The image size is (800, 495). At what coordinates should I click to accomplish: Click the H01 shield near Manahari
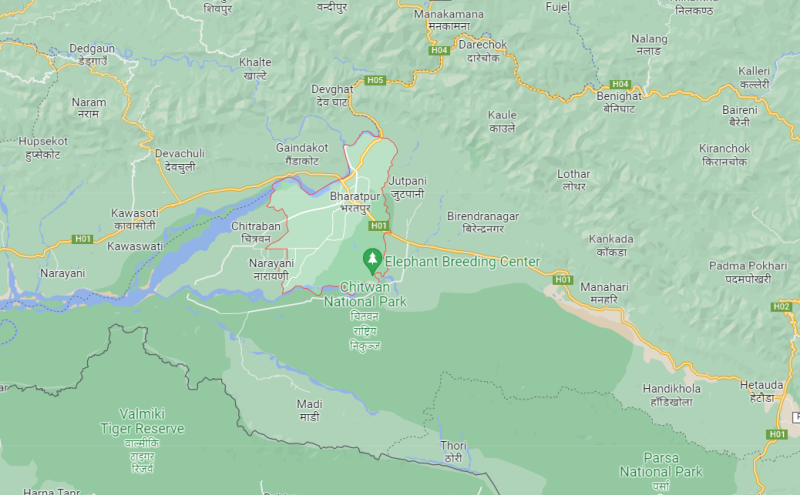tap(563, 280)
